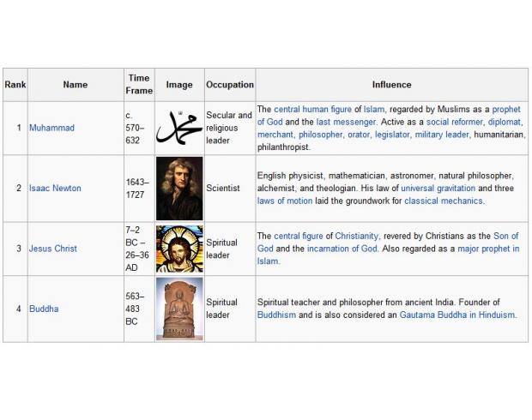Open the Buddha name link
532x420 pixels.
pyautogui.click(x=44, y=309)
